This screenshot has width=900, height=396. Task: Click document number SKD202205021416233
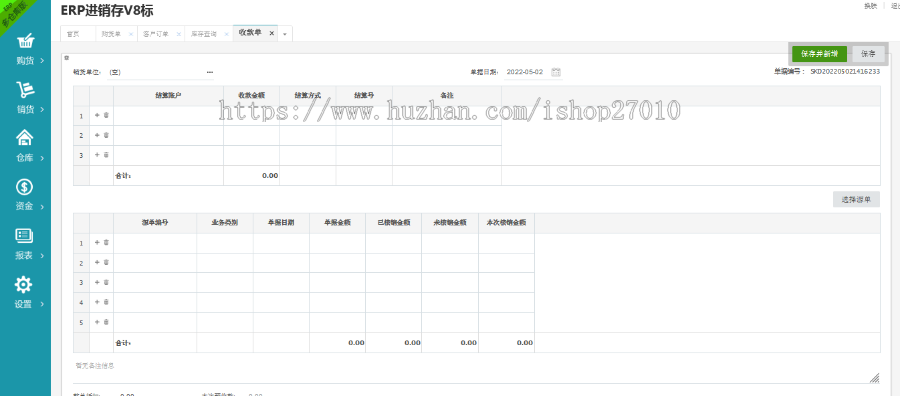(x=845, y=72)
